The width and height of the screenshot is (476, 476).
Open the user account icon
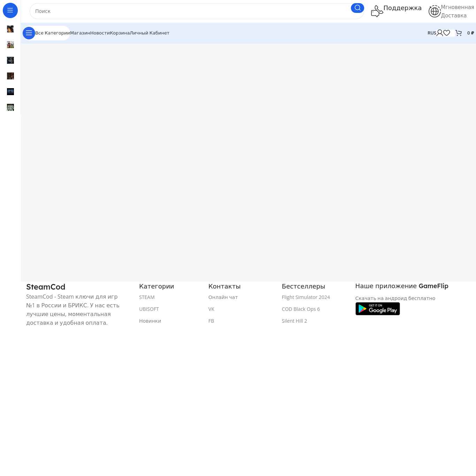[440, 33]
